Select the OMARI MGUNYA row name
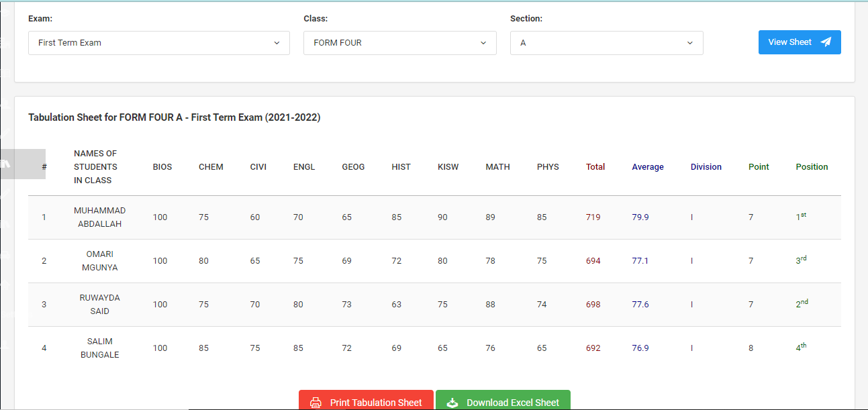The image size is (868, 410). (99, 261)
